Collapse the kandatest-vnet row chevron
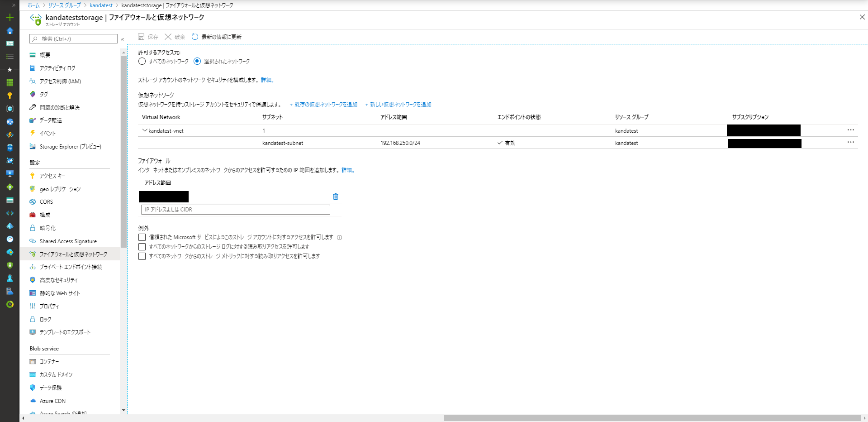This screenshot has height=422, width=868. tap(145, 130)
